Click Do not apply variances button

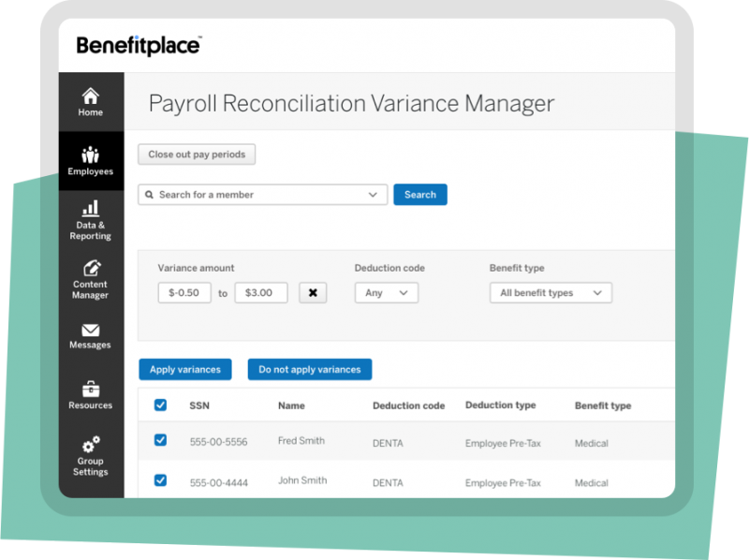[x=310, y=369]
